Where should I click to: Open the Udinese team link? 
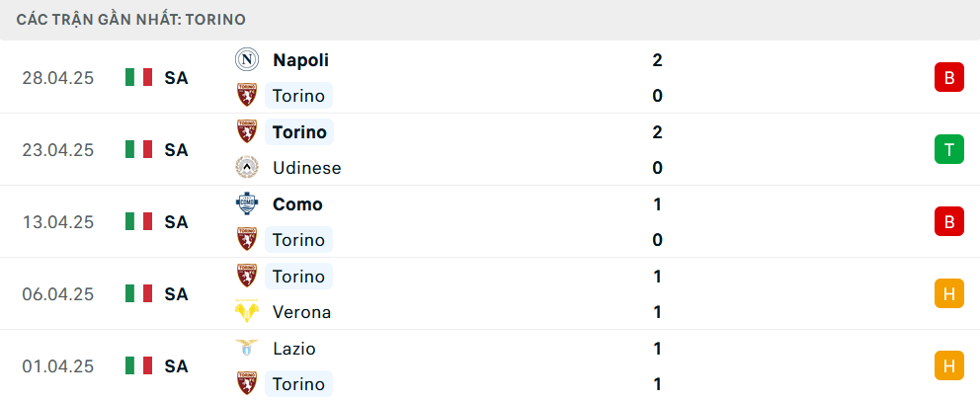[307, 168]
